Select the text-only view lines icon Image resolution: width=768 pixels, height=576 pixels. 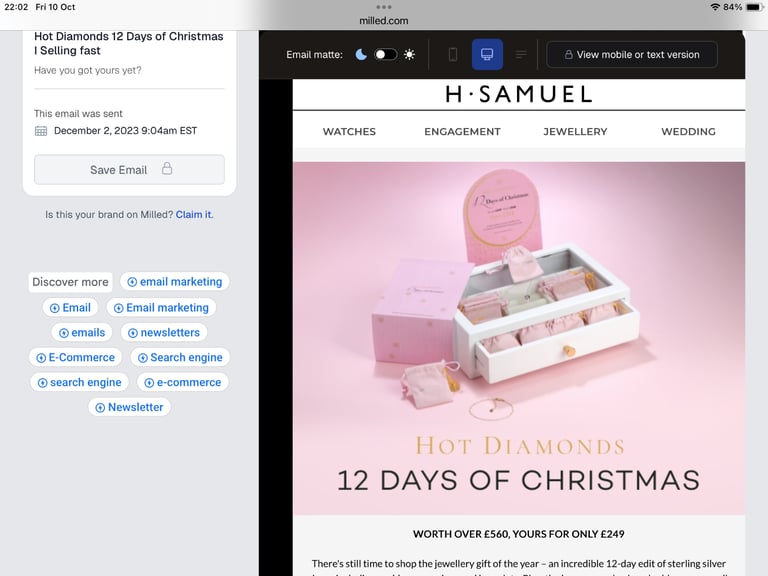click(x=521, y=54)
